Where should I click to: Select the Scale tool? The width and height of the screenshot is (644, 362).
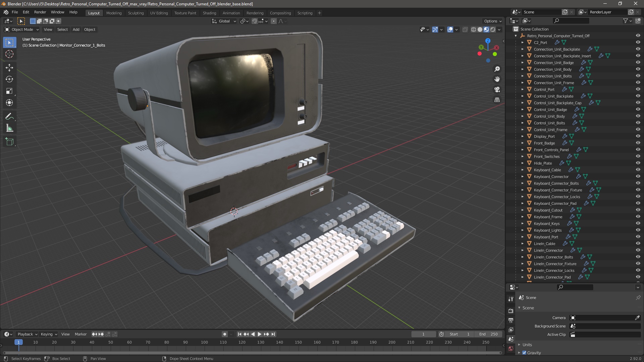click(9, 91)
